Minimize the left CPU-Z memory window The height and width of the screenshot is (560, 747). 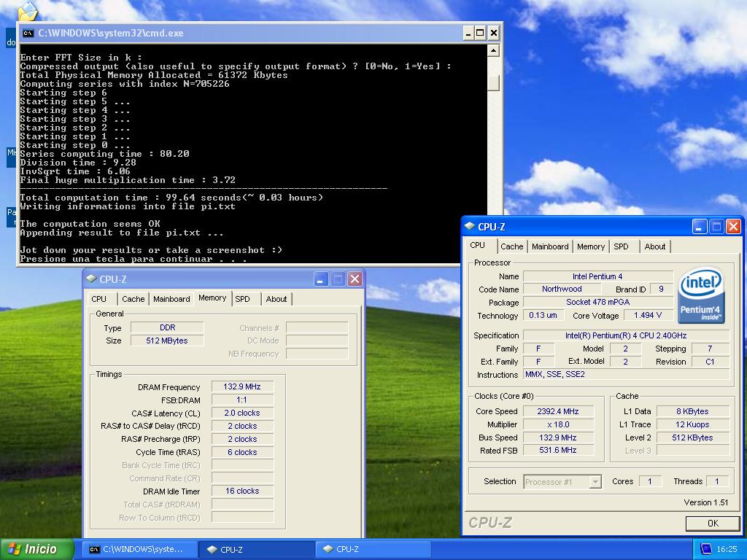point(321,279)
